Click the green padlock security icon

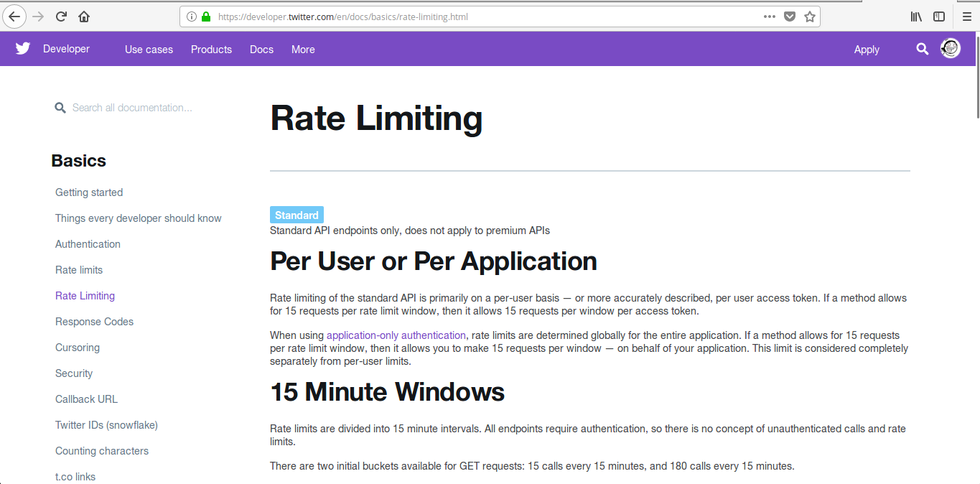click(206, 17)
